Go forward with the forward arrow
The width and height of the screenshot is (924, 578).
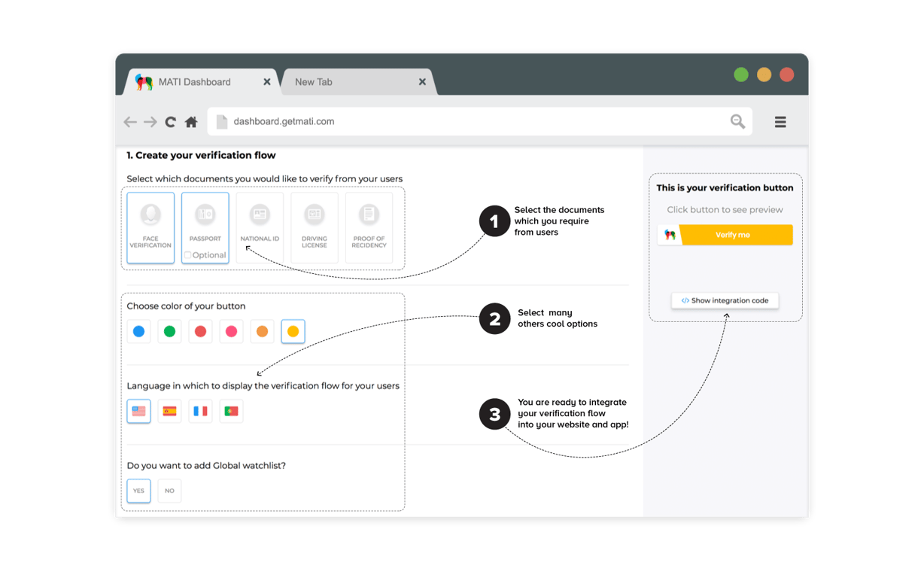click(150, 122)
